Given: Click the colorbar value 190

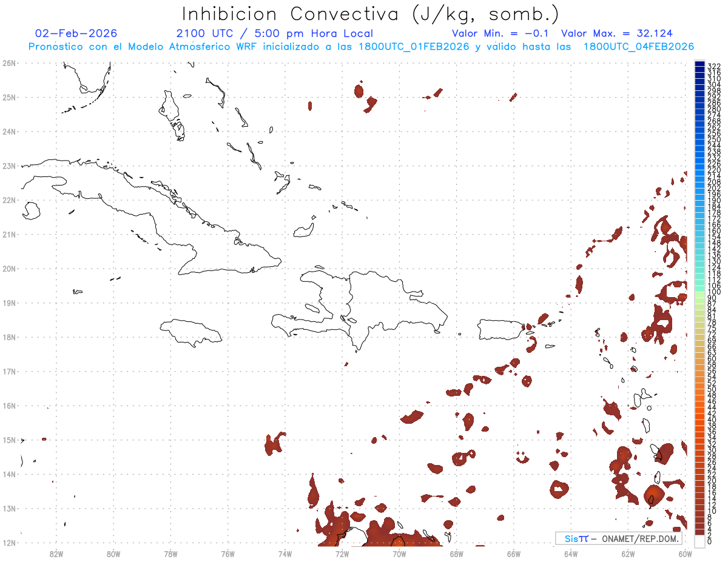Looking at the screenshot, I should point(714,201).
